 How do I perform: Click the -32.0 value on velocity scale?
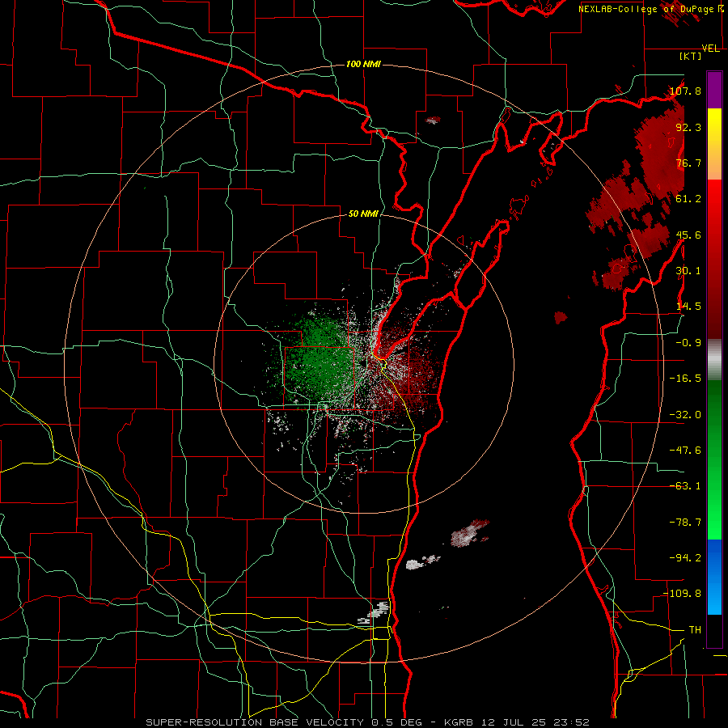pos(685,415)
